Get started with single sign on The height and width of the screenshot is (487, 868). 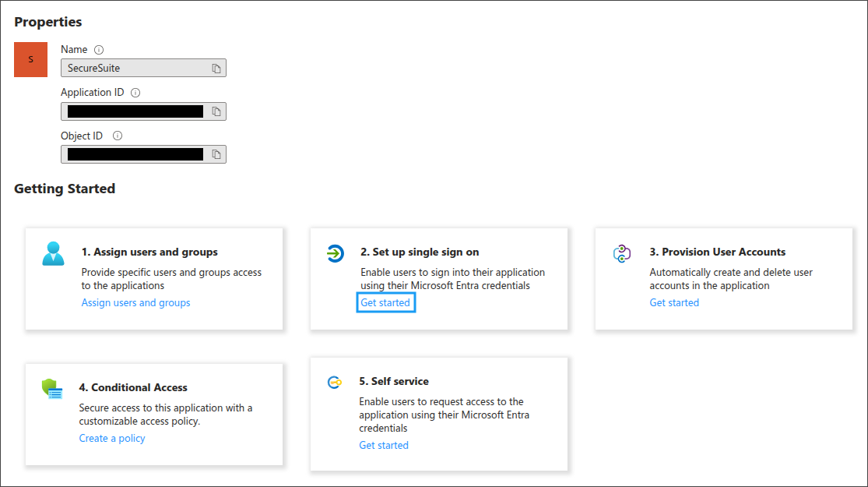385,302
